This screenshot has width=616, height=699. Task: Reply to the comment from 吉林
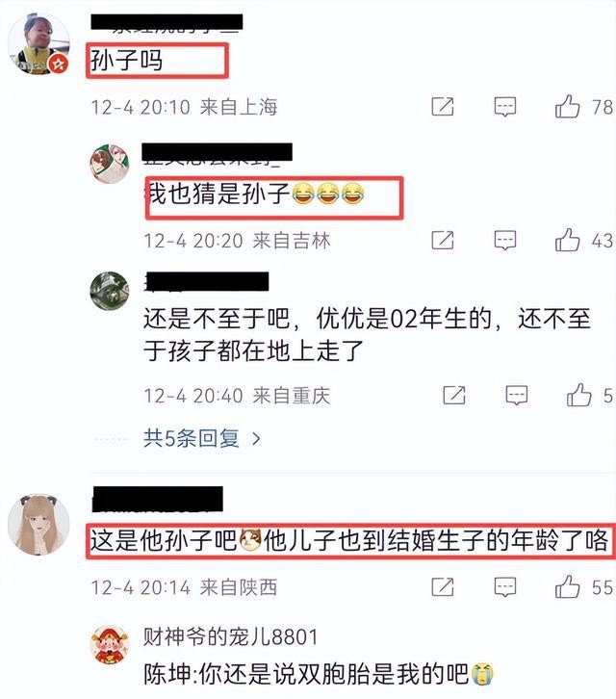pyautogui.click(x=505, y=241)
